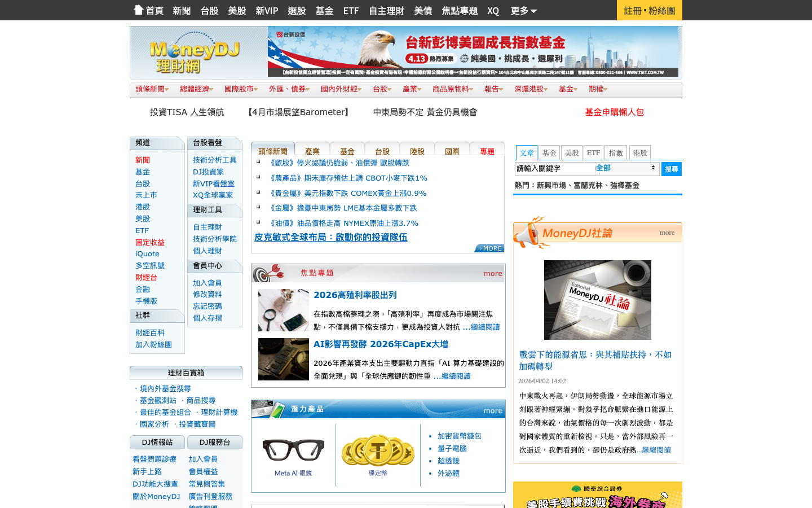Click the target dart icon next to 焦點專題
The height and width of the screenshot is (508, 812).
click(x=268, y=273)
